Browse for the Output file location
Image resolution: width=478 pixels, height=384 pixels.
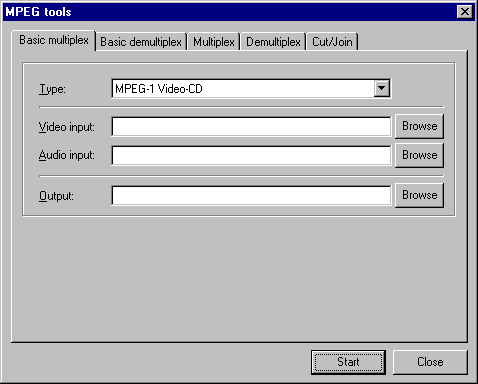(x=419, y=195)
